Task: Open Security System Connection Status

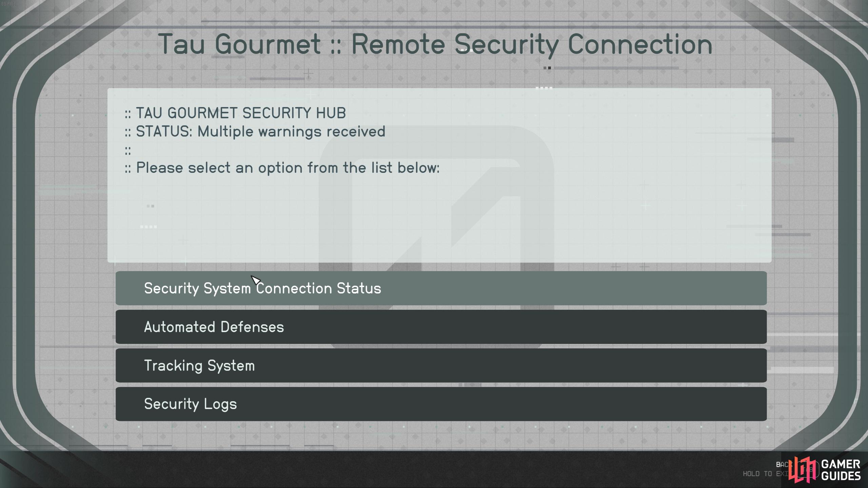Action: pyautogui.click(x=441, y=288)
